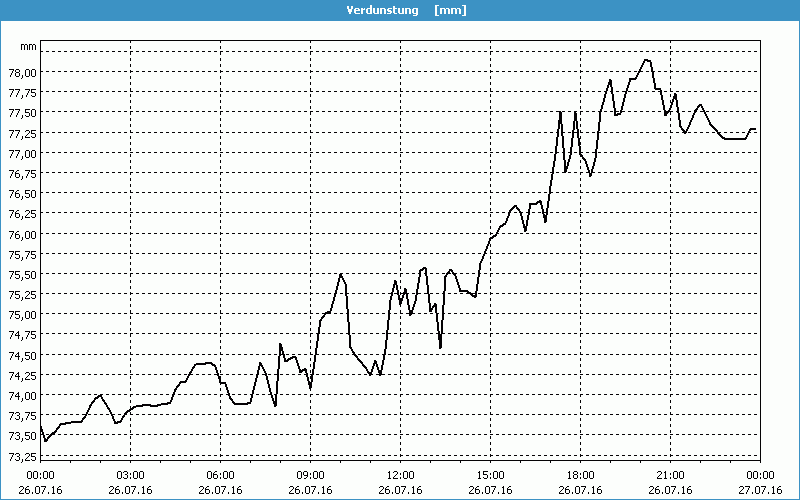
Task: Select the 77,25 y-axis value
Action: point(23,133)
